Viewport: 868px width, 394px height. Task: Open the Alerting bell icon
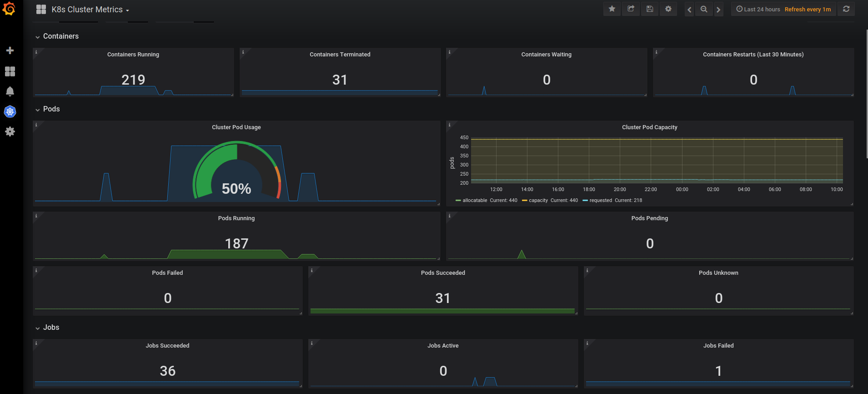pyautogui.click(x=10, y=91)
